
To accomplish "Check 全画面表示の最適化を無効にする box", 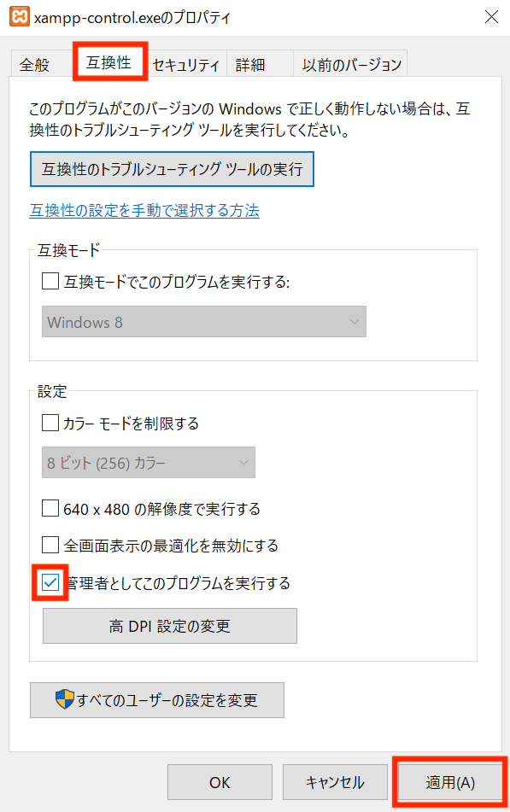I will [50, 545].
